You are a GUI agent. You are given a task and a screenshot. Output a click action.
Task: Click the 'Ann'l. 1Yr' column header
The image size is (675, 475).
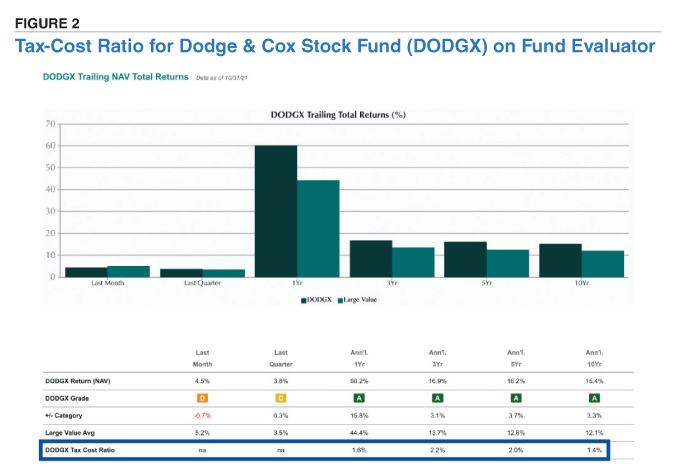point(359,358)
